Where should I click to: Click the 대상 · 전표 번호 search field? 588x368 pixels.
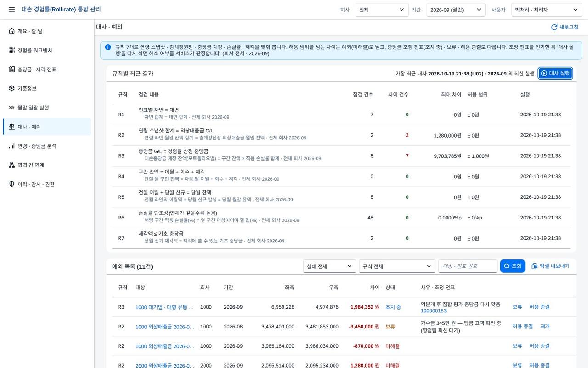(468, 266)
